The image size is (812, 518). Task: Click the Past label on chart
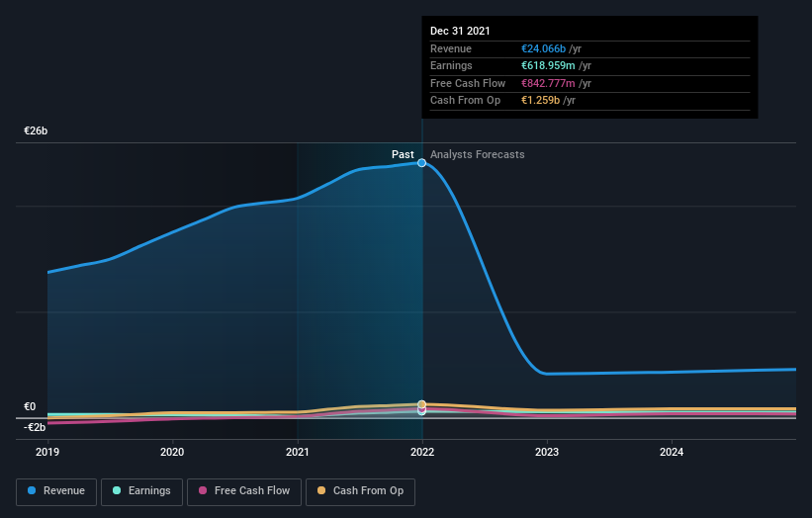point(403,155)
